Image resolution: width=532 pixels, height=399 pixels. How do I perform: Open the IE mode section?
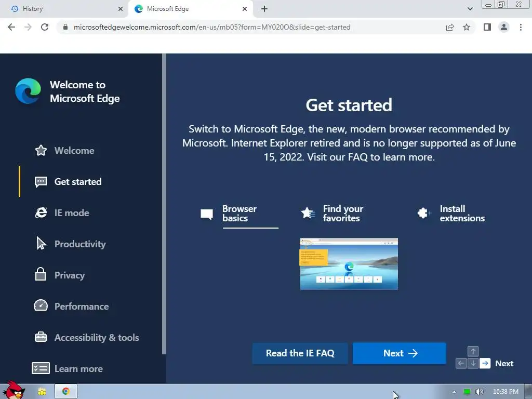tap(72, 212)
